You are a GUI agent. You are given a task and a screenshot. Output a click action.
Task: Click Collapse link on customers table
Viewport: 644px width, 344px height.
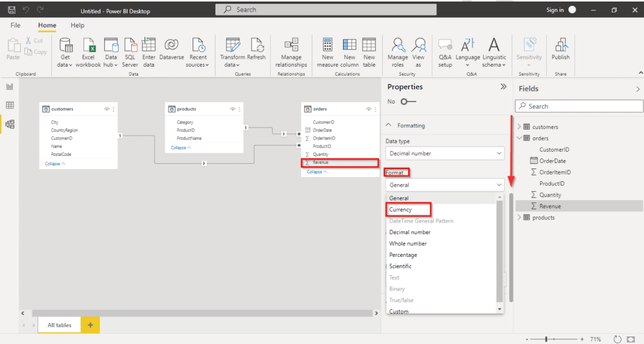coord(55,164)
